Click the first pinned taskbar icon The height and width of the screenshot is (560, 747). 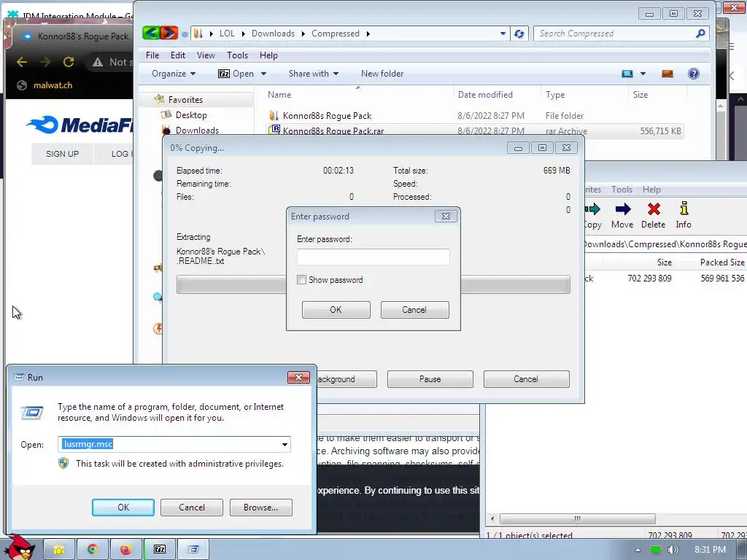point(58,550)
